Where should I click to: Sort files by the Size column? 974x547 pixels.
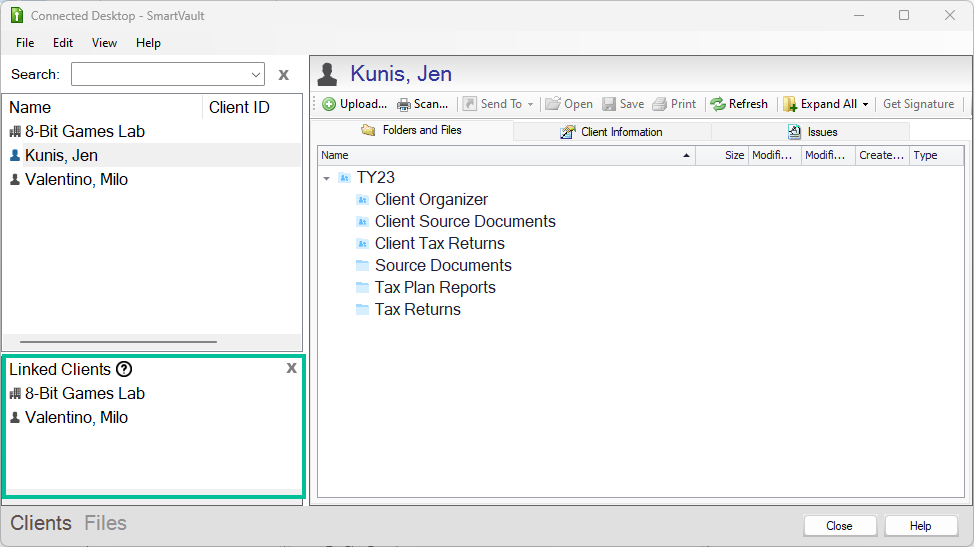(x=722, y=155)
